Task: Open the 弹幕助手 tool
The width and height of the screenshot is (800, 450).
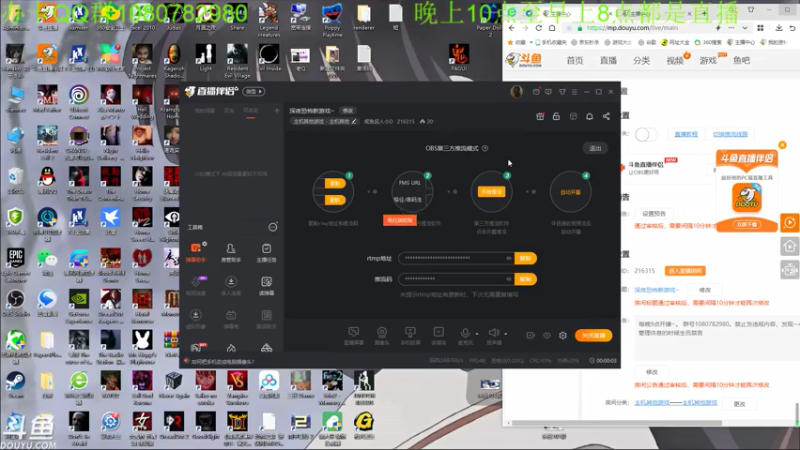Action: pyautogui.click(x=196, y=252)
